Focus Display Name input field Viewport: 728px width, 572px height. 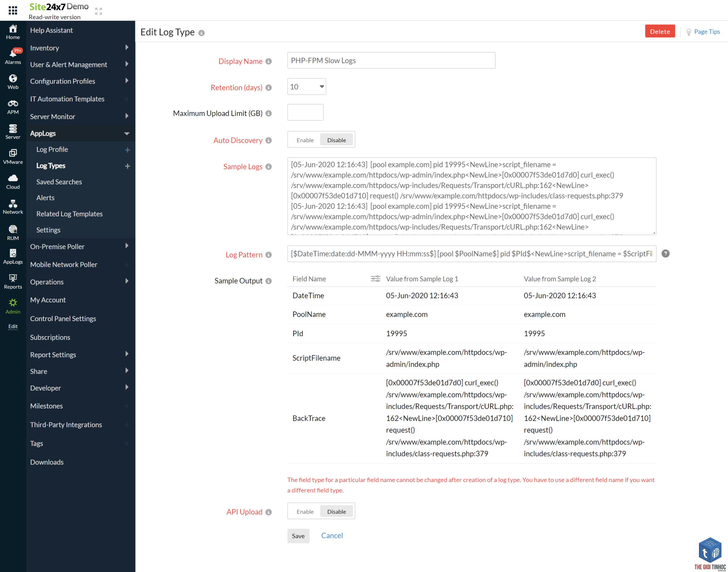(x=391, y=60)
